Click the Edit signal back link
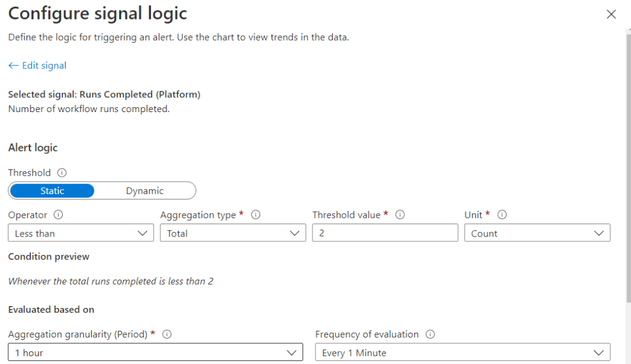631x364 pixels. coord(44,65)
